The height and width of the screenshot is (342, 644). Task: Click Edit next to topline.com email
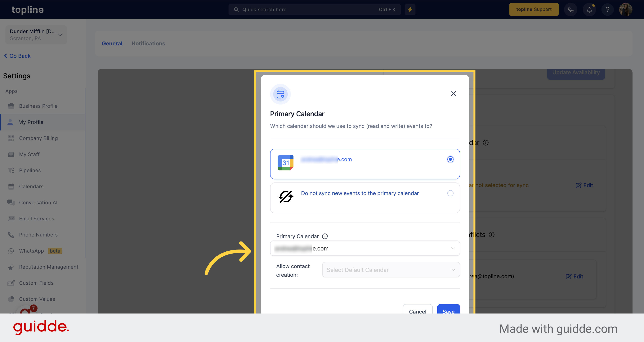coord(574,277)
